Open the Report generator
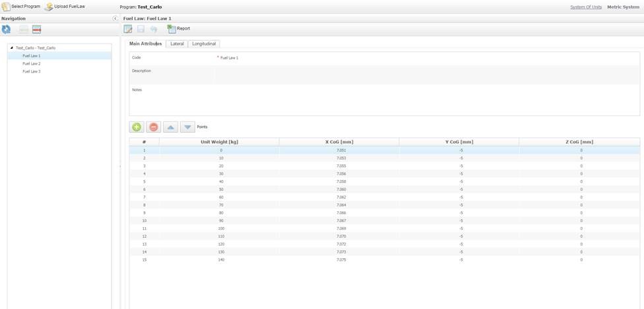The width and height of the screenshot is (644, 309). (x=179, y=29)
